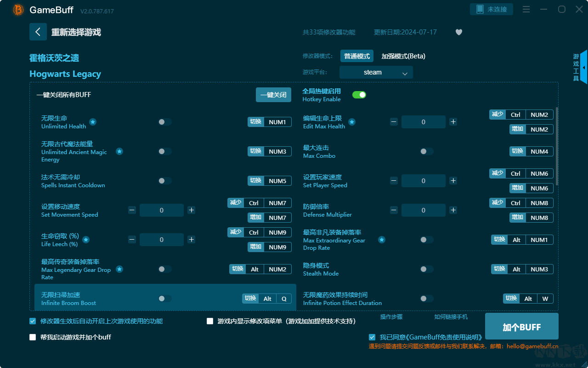Image resolution: width=588 pixels, height=368 pixels.
Task: Click the 加个BUFF button
Action: click(x=522, y=327)
